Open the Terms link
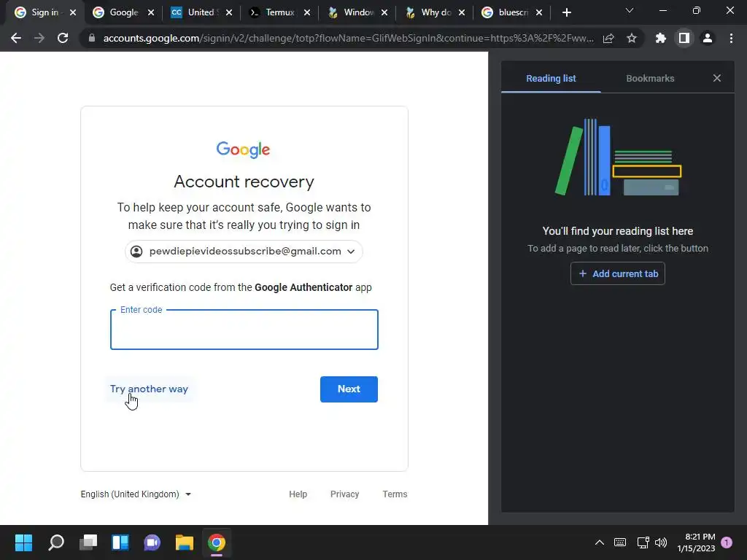This screenshot has width=747, height=560. click(x=395, y=494)
